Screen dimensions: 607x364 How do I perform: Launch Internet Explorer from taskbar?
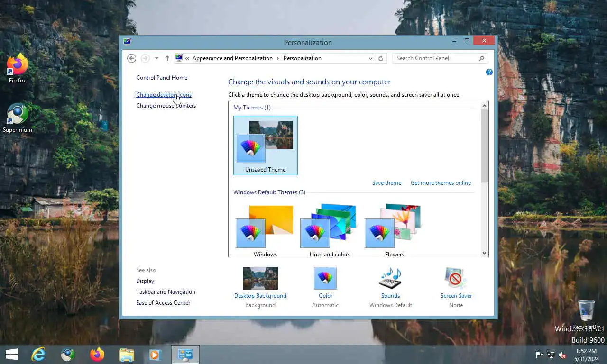point(38,355)
